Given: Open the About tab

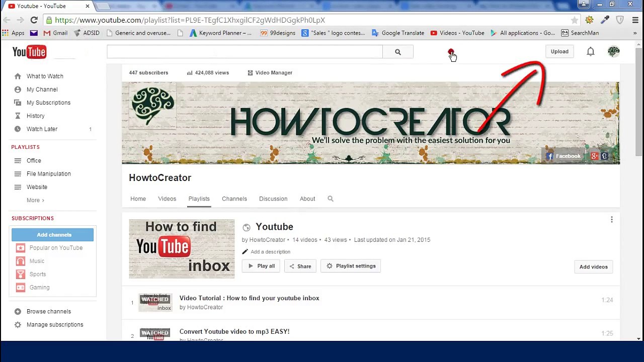Looking at the screenshot, I should coord(307,199).
